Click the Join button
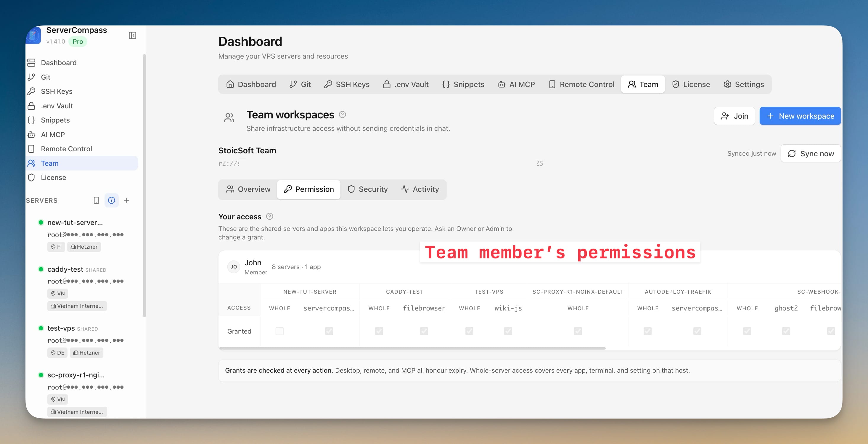Screen dimensions: 868x444 click(734, 116)
